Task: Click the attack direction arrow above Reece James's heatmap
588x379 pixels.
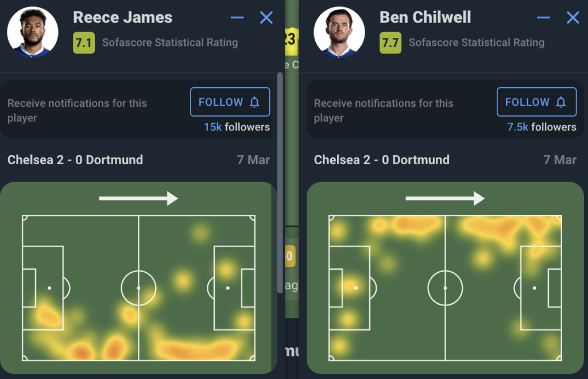Action: point(138,198)
